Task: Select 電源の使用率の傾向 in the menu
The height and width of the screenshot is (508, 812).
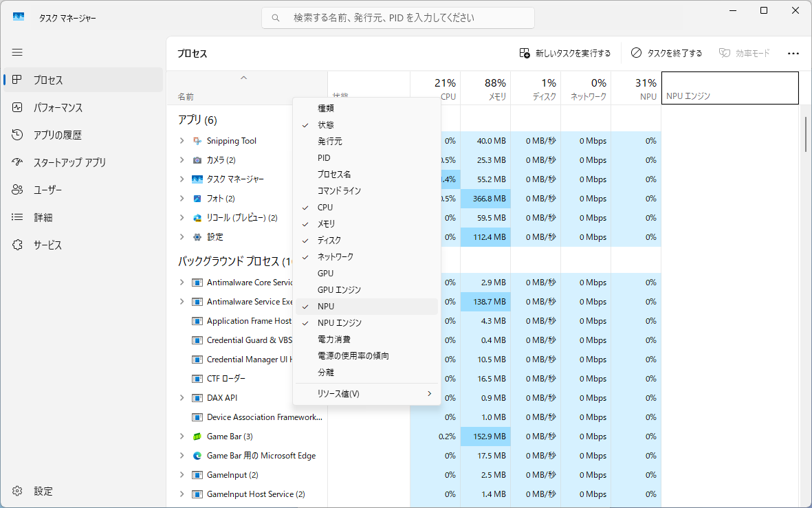Action: [x=366, y=356]
